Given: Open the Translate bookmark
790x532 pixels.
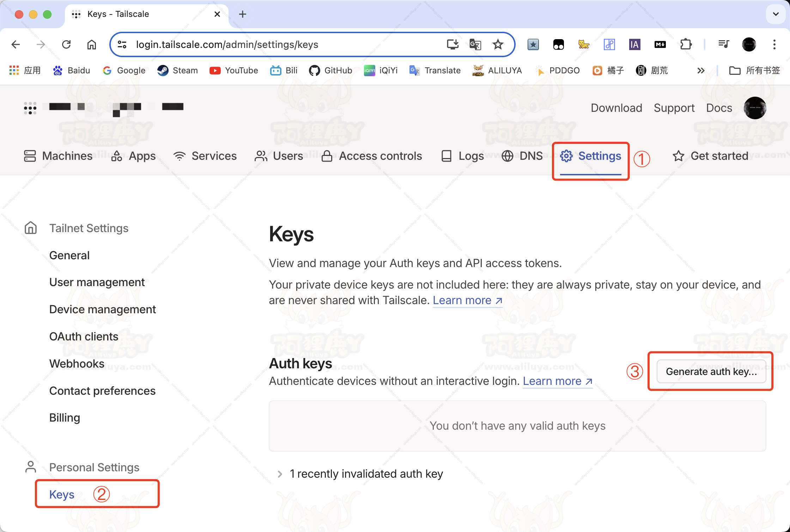Looking at the screenshot, I should 435,71.
